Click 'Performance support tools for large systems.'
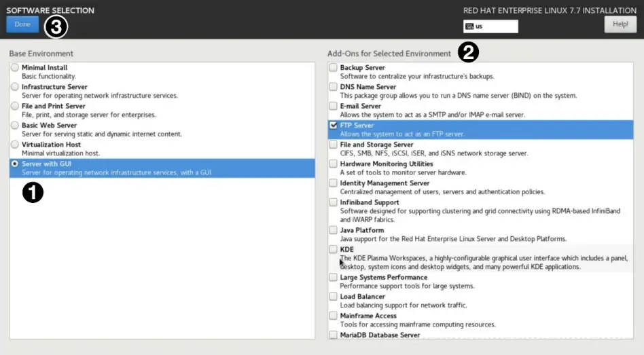This screenshot has width=644, height=355. (x=407, y=286)
